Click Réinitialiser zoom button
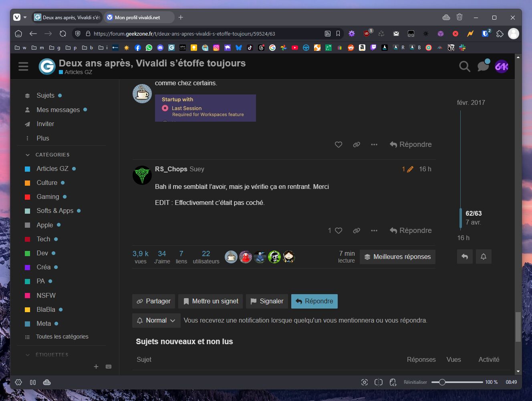This screenshot has width=532, height=401. (x=415, y=382)
